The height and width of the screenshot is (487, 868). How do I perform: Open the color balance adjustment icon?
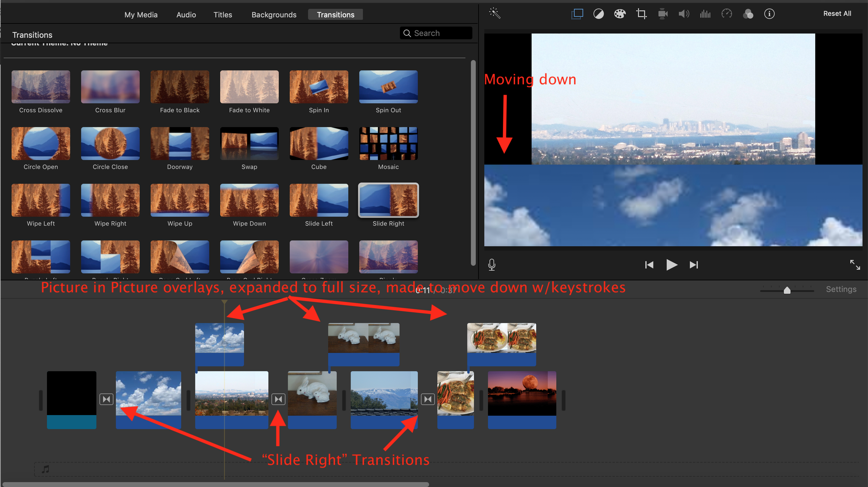pos(598,14)
